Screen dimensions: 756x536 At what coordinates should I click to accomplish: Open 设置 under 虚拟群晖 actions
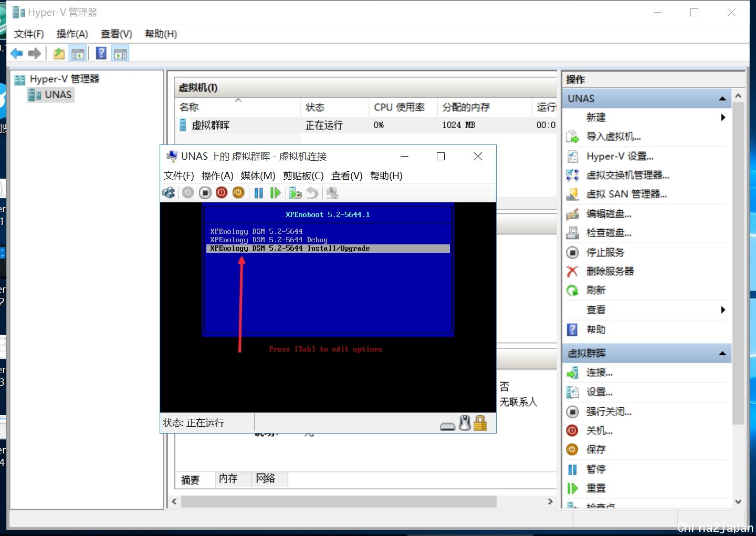click(x=600, y=392)
